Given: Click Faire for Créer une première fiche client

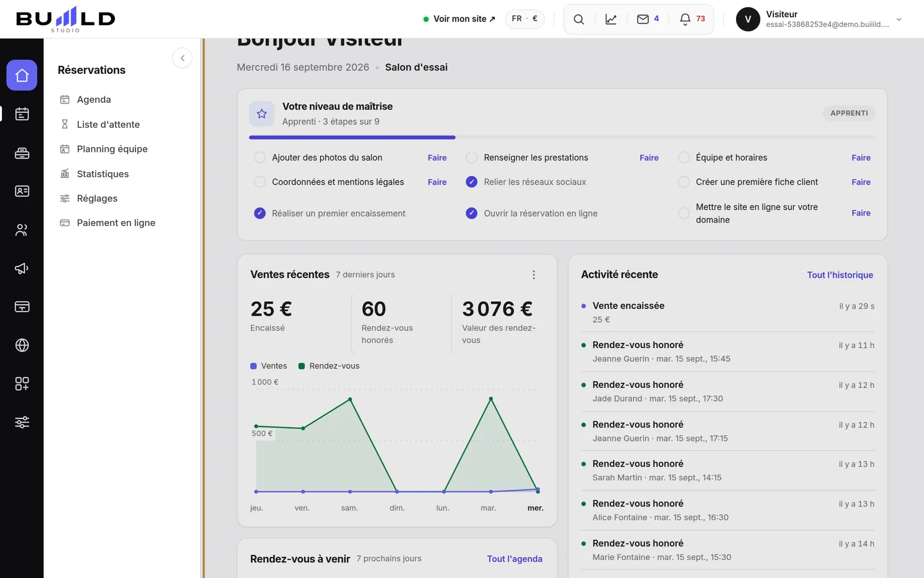Looking at the screenshot, I should click(861, 182).
